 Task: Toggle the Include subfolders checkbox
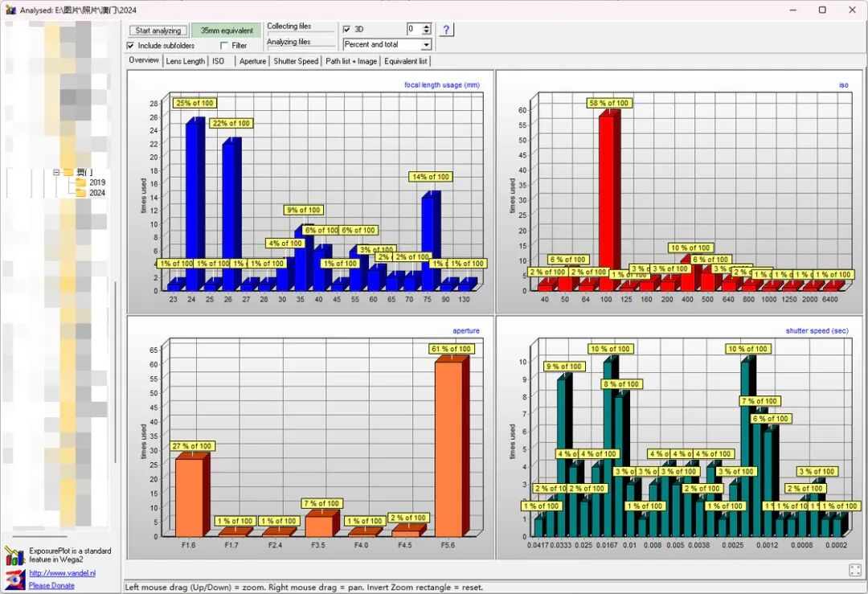pos(131,45)
